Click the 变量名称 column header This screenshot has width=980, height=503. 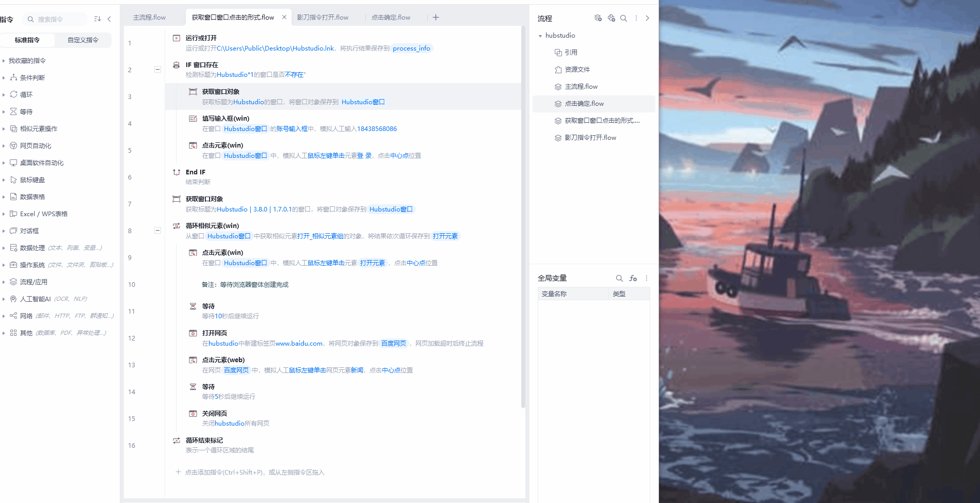click(573, 294)
